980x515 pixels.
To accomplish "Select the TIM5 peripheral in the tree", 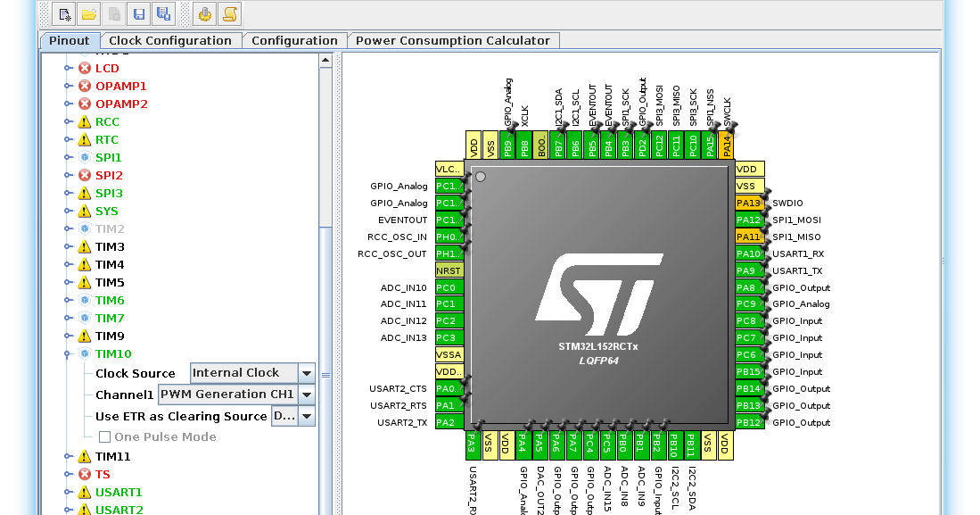I will tap(110, 282).
